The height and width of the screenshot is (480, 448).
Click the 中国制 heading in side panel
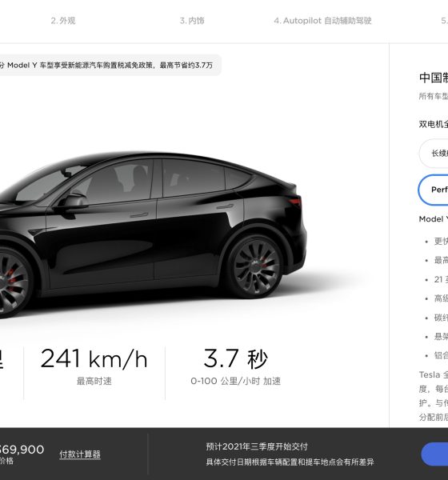[x=434, y=78]
